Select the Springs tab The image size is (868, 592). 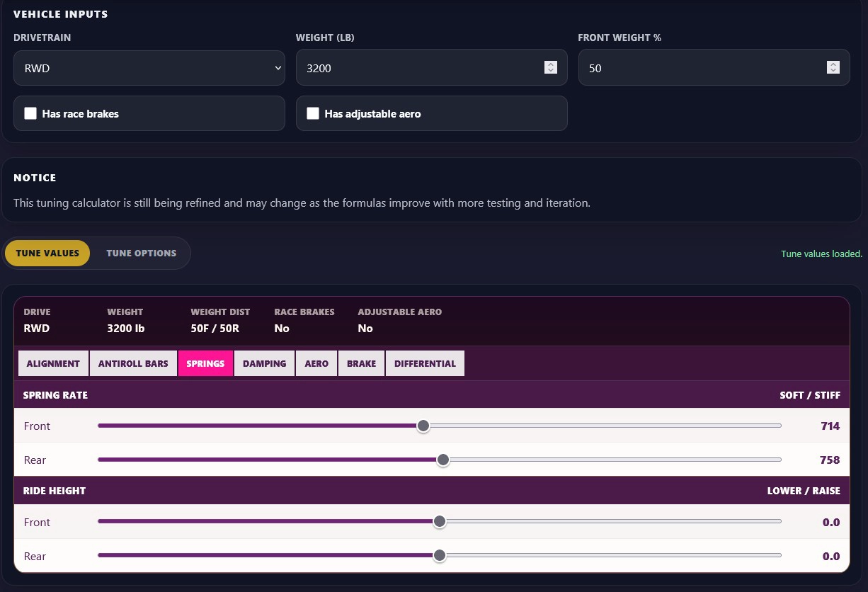[x=205, y=363]
